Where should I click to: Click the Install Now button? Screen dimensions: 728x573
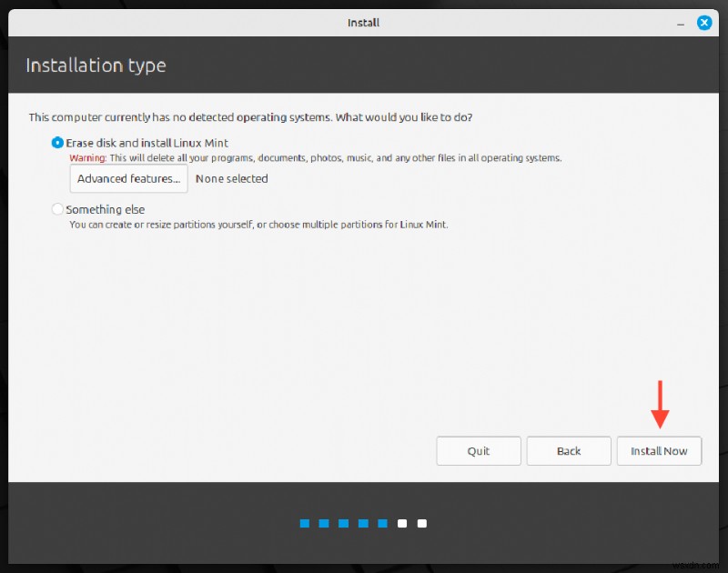point(659,450)
